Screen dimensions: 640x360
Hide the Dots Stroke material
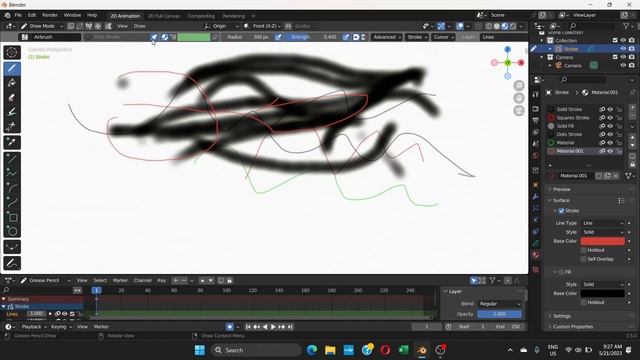(610, 134)
